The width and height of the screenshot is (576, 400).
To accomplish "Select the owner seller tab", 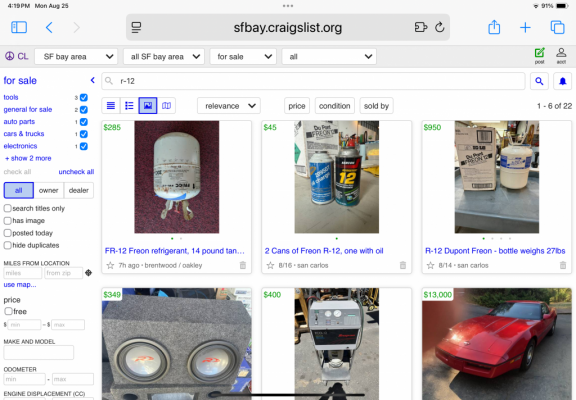I will [48, 190].
